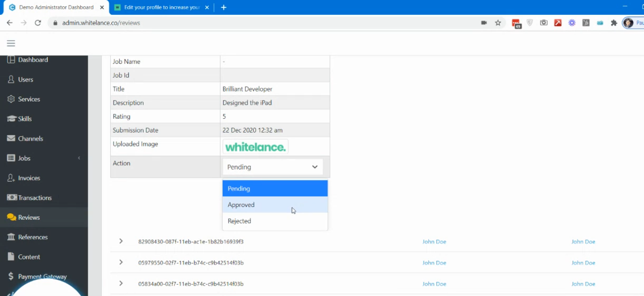Viewport: 644px width, 296px height.
Task: Open References in the sidebar
Action: 44,237
